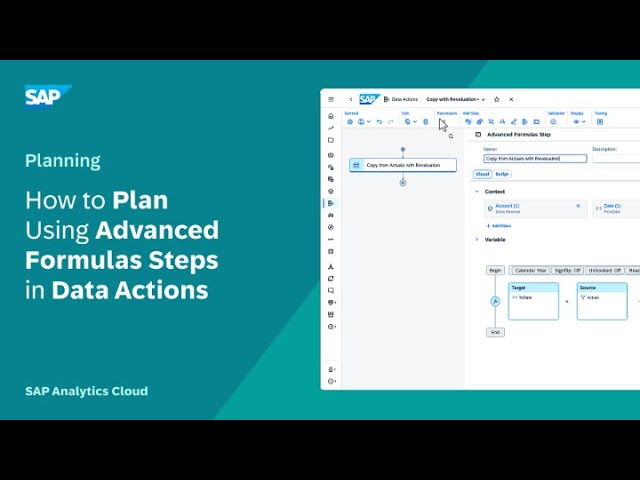Open the formula function node icon

tap(495, 301)
